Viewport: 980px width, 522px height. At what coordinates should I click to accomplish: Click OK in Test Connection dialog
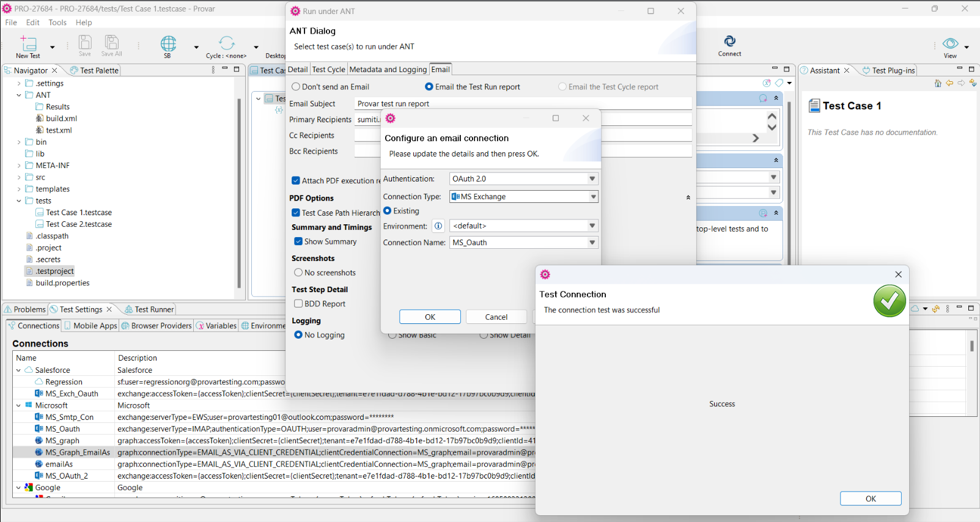[871, 499]
